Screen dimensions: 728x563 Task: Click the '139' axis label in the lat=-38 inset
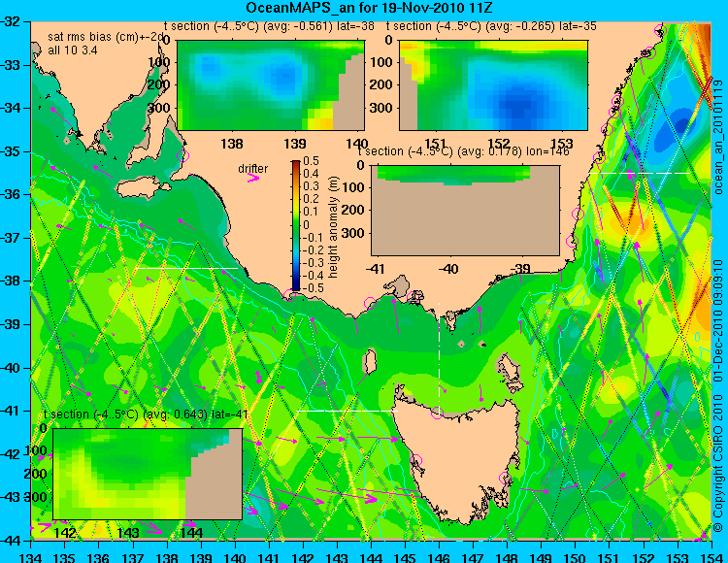click(x=295, y=144)
